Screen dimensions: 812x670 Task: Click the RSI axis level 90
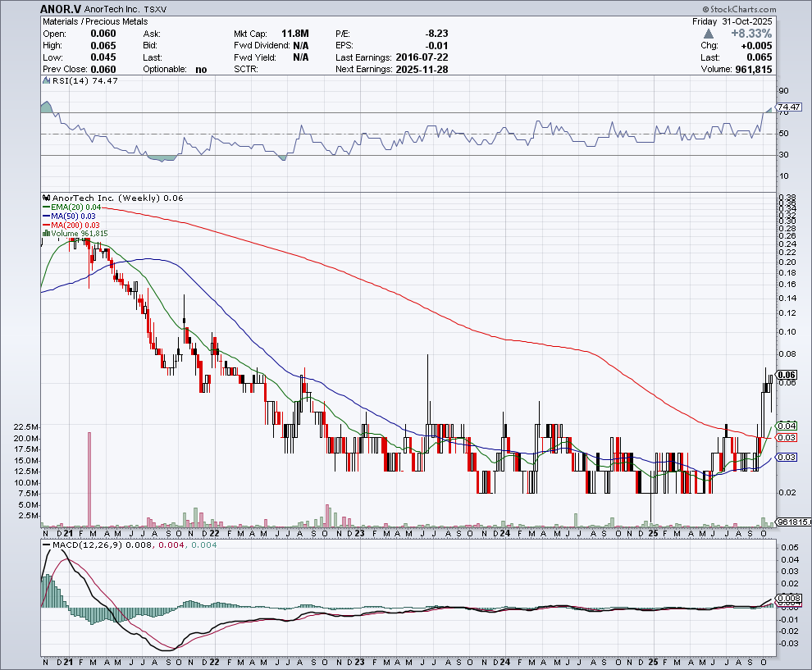783,91
